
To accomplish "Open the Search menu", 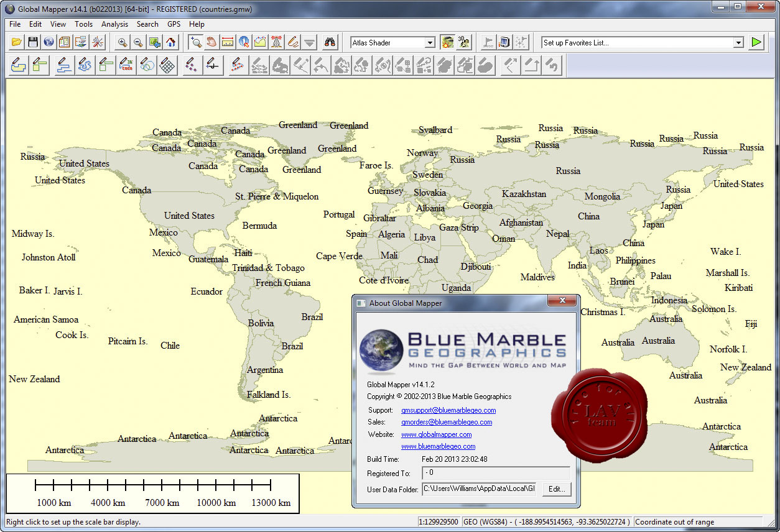I will [x=147, y=24].
